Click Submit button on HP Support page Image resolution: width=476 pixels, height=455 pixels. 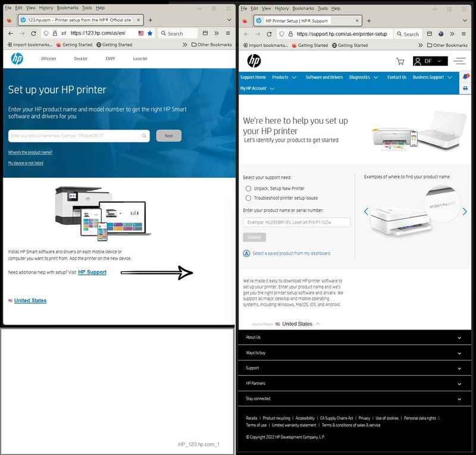(x=254, y=237)
